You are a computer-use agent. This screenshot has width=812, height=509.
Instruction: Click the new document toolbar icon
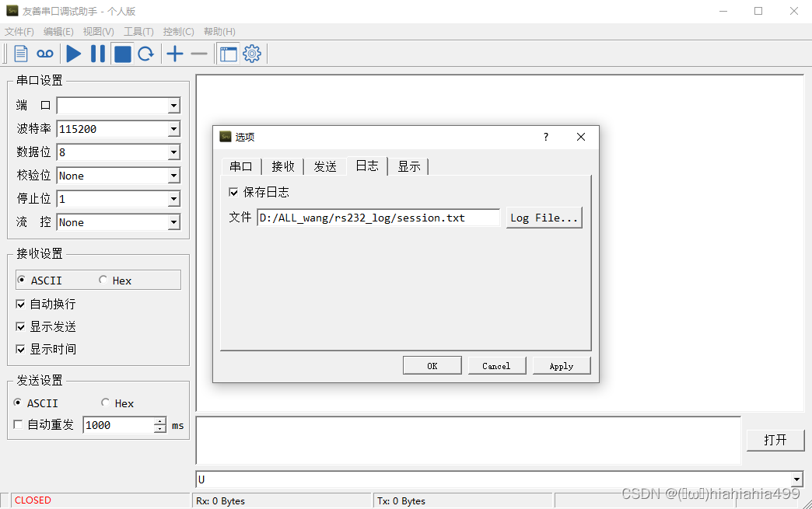[21, 54]
